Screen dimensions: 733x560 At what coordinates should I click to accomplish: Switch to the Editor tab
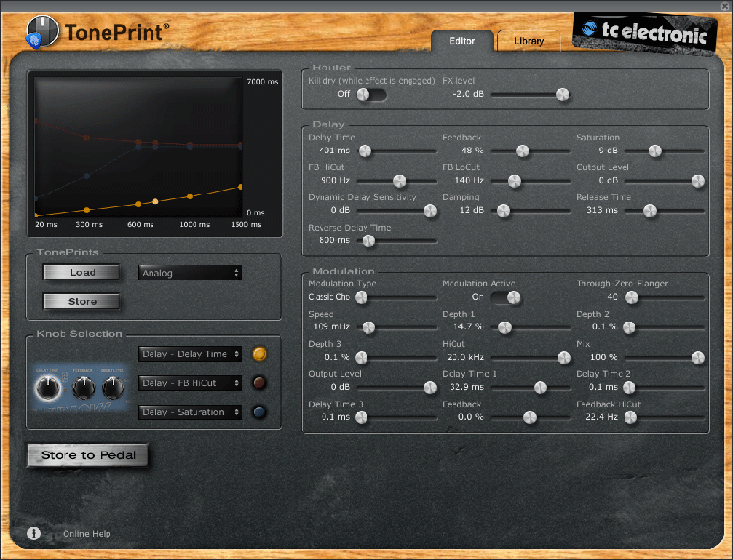(x=462, y=41)
